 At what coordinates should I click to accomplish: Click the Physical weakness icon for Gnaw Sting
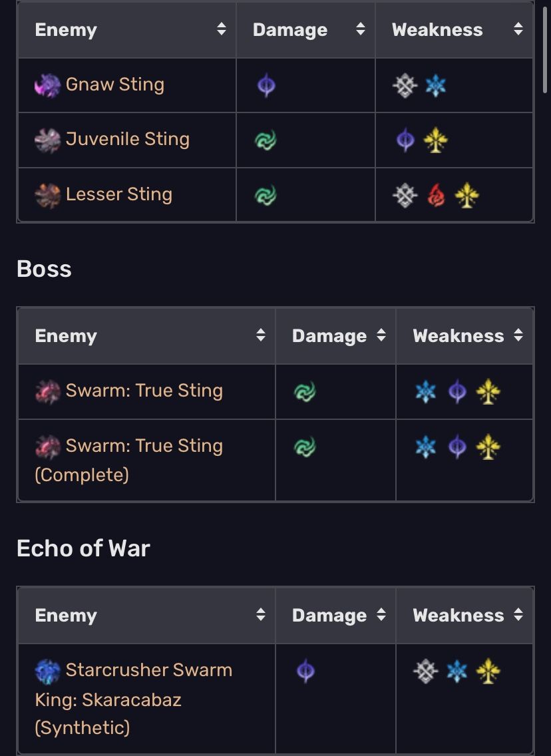pyautogui.click(x=404, y=85)
